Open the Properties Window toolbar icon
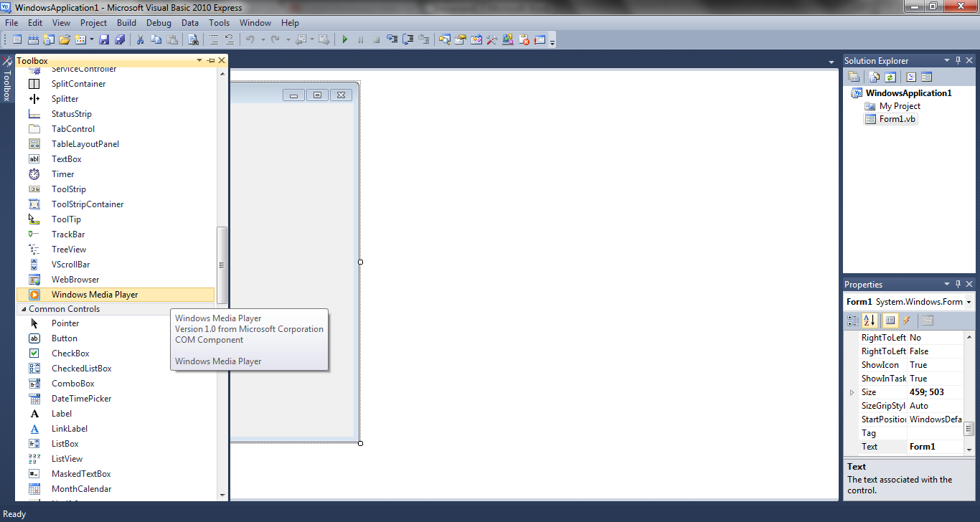This screenshot has width=980, height=522. click(x=461, y=39)
